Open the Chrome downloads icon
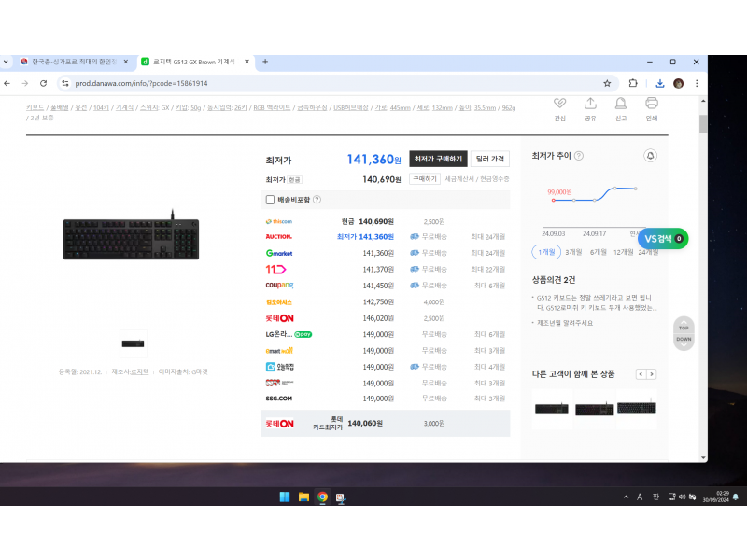 point(660,83)
